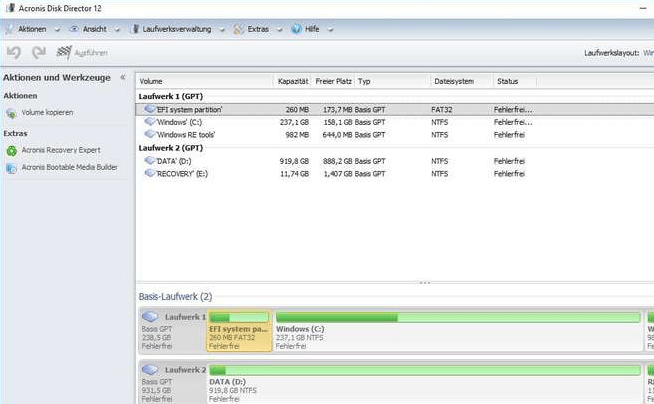Image resolution: width=654 pixels, height=404 pixels.
Task: Click the Hilfe question mark icon
Action: pyautogui.click(x=296, y=29)
